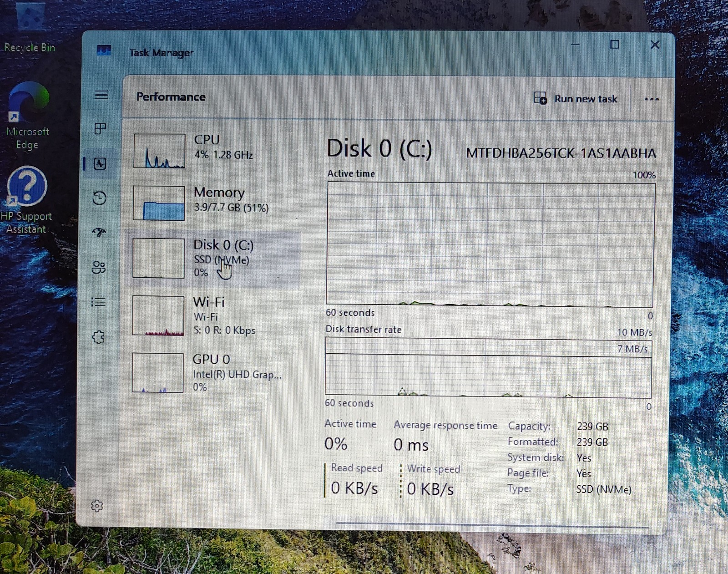Viewport: 728px width, 574px height.
Task: Click the Performance page heading
Action: (x=171, y=97)
